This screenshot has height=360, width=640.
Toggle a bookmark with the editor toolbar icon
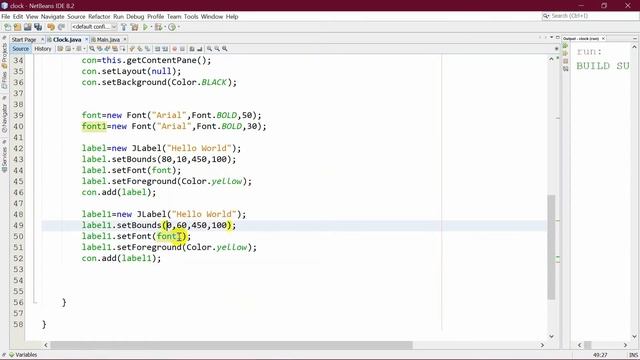tap(147, 49)
